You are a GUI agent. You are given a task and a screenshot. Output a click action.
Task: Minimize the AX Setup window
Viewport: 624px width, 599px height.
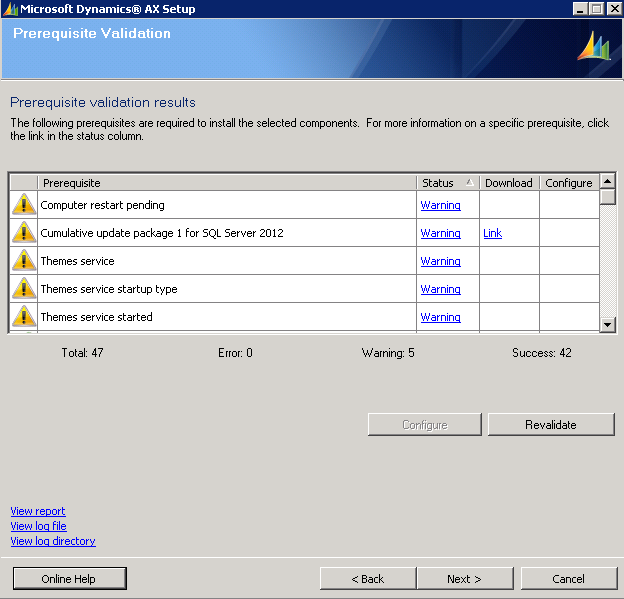coord(580,9)
